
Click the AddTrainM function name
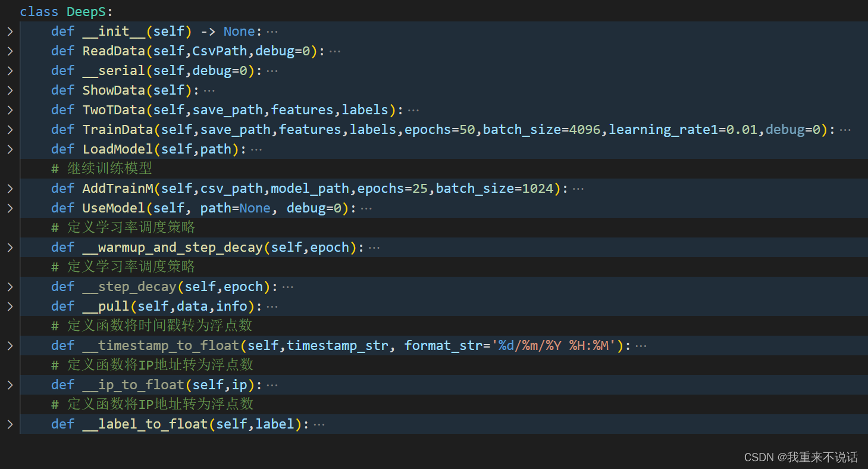[x=118, y=189]
